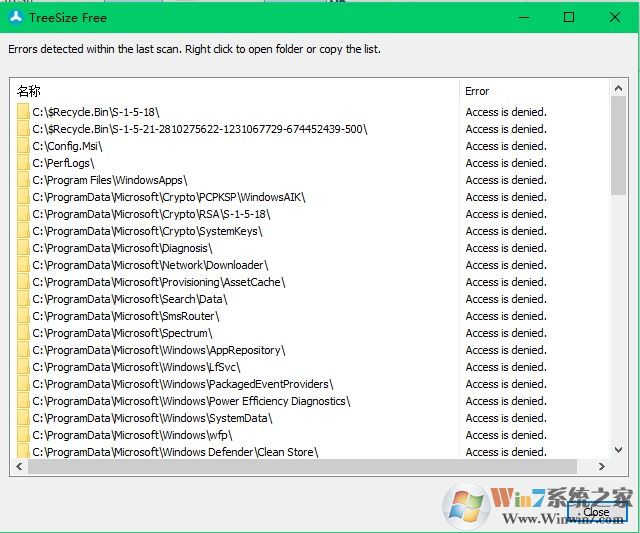640x533 pixels.
Task: Click folder icon of Windows\AppRepository row
Action: click(x=23, y=350)
